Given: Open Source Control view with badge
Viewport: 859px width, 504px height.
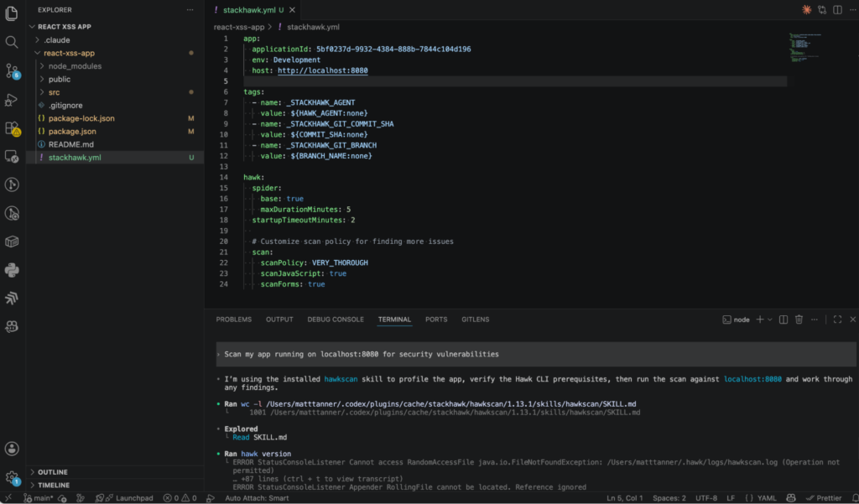Looking at the screenshot, I should click(12, 70).
